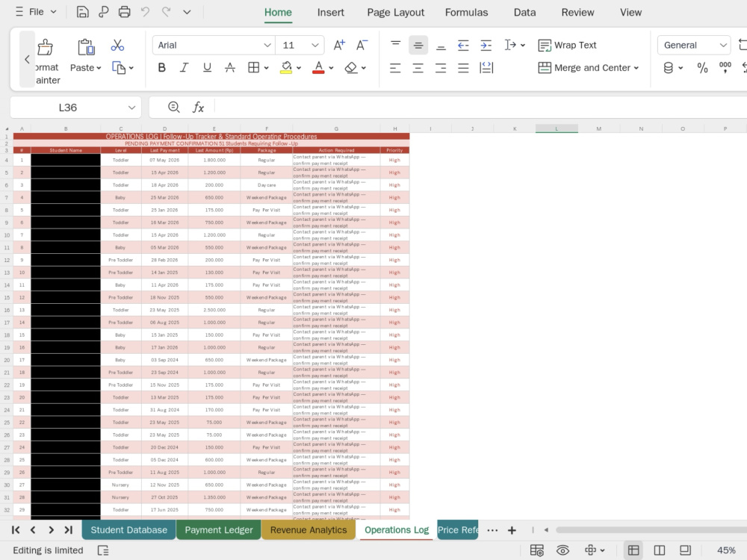The width and height of the screenshot is (747, 560).
Task: Toggle Strikethrough formatting
Action: click(x=229, y=68)
